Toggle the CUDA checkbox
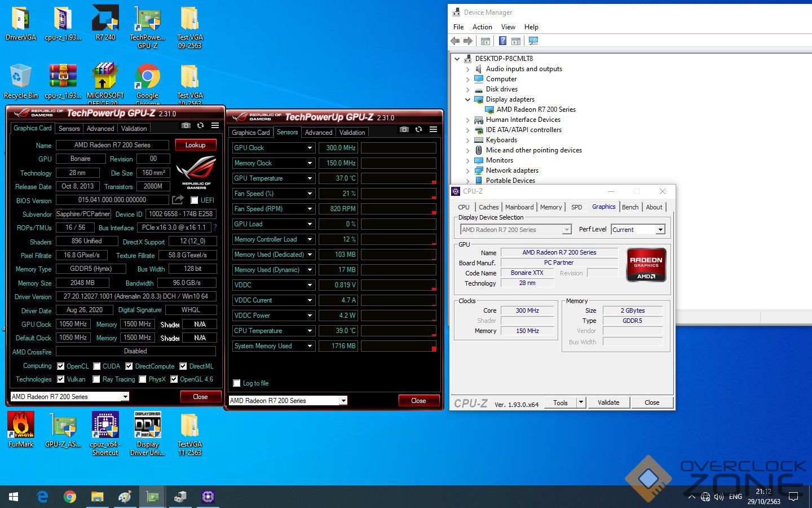The image size is (812, 508). [x=97, y=366]
